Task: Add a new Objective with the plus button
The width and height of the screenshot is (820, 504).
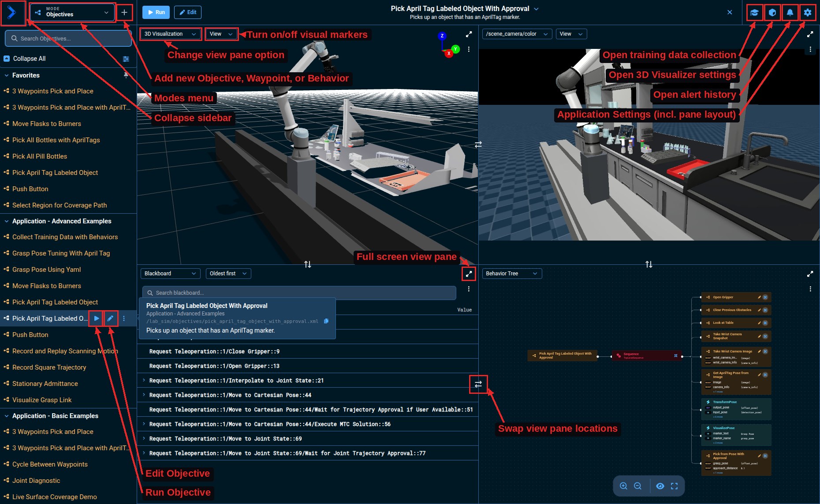Action: (124, 13)
